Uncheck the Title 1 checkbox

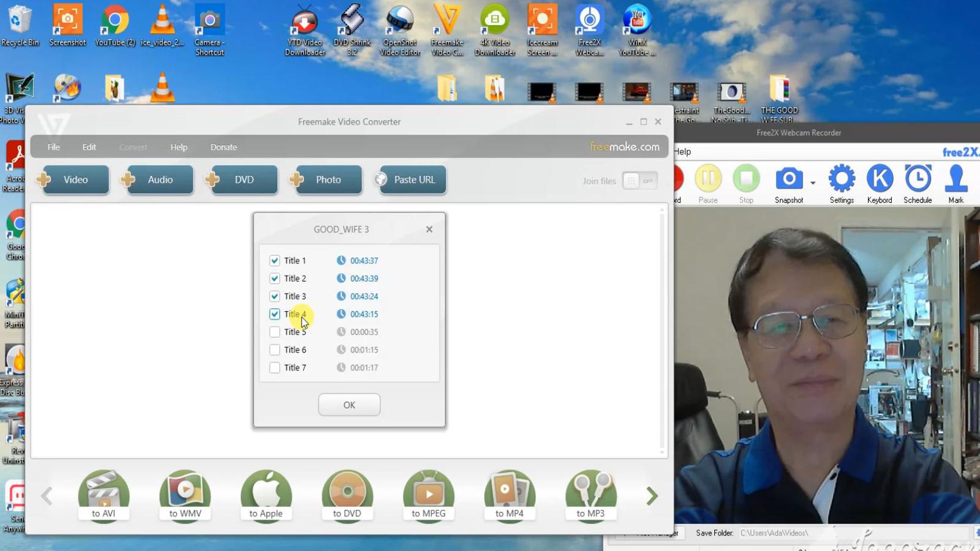(275, 261)
